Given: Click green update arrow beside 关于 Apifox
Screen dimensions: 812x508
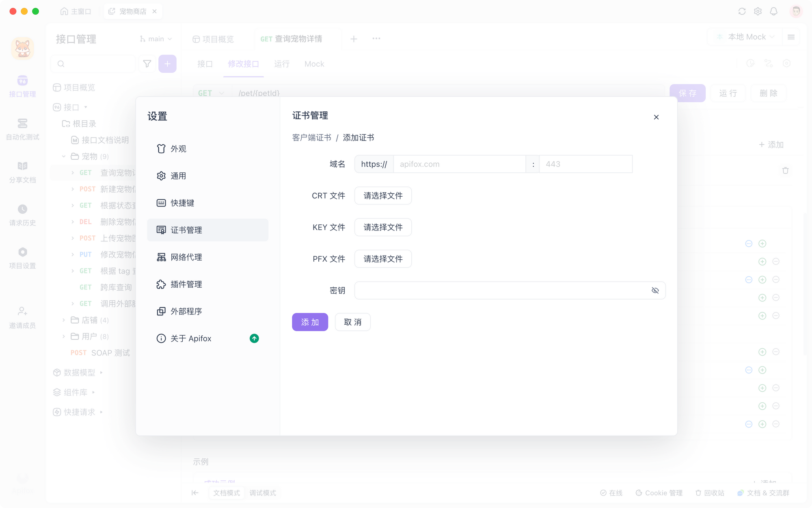Looking at the screenshot, I should click(x=254, y=339).
